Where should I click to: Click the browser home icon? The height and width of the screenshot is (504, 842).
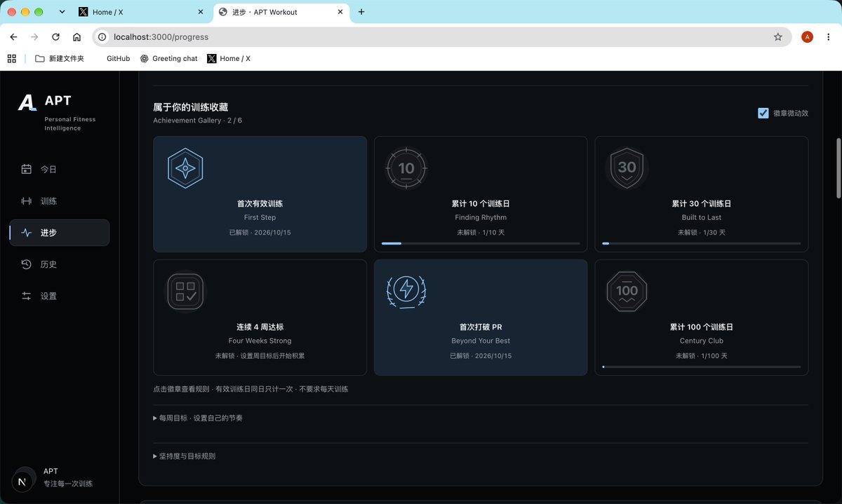[x=76, y=37]
